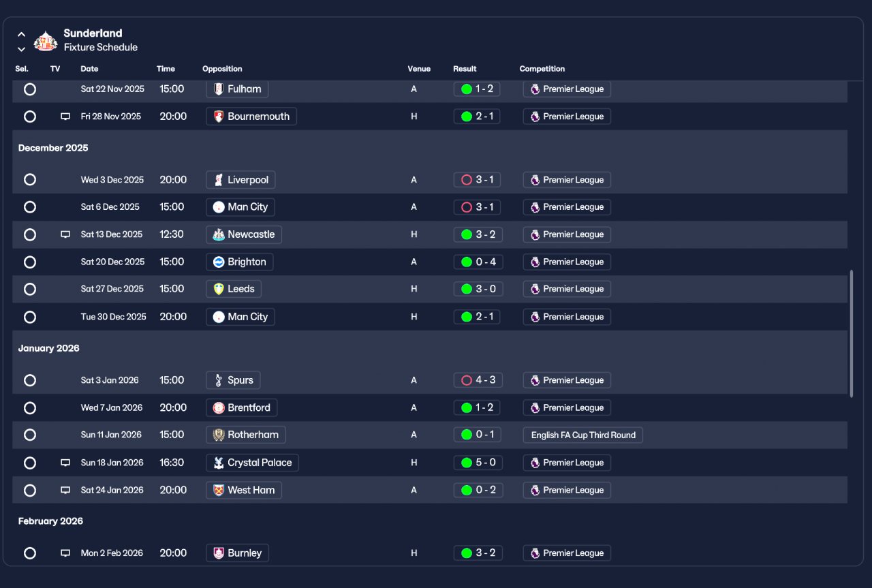Viewport: 872px width, 588px height.
Task: Sort by the Competition column header
Action: point(542,69)
